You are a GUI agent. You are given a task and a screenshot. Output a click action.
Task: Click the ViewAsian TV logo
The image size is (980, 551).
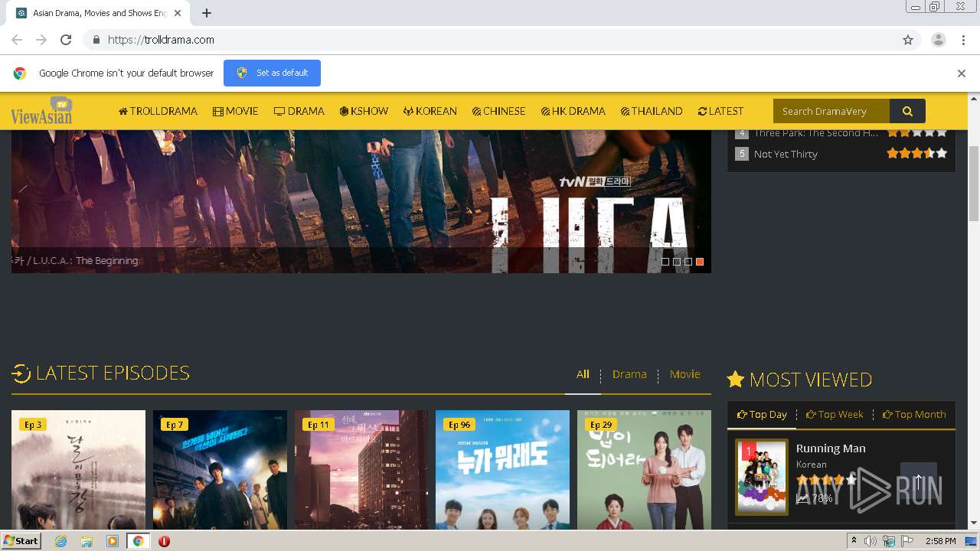[x=42, y=112]
